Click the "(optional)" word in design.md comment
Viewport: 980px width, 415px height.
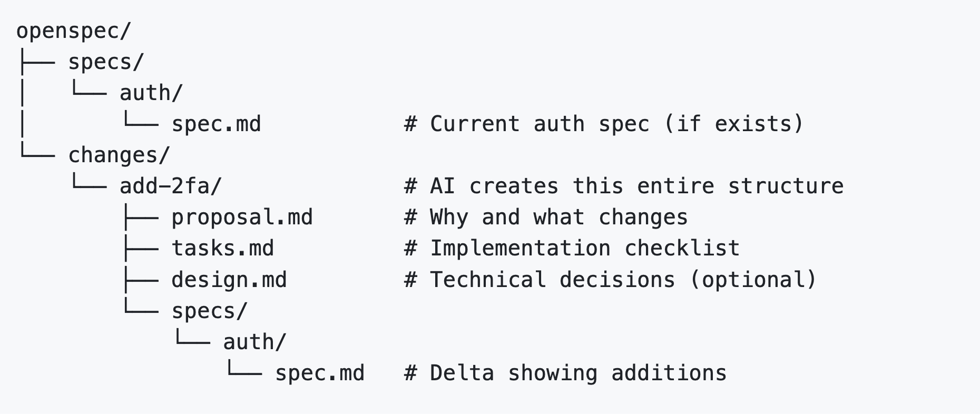pyautogui.click(x=753, y=280)
